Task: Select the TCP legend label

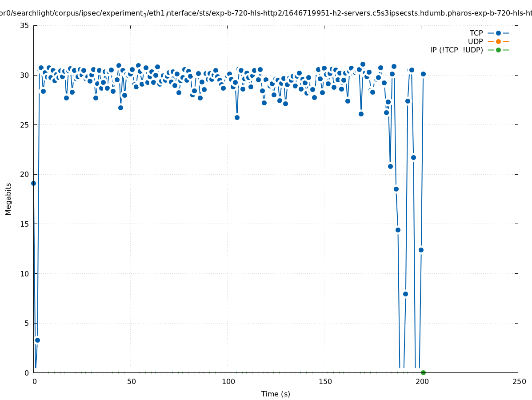Action: point(476,33)
